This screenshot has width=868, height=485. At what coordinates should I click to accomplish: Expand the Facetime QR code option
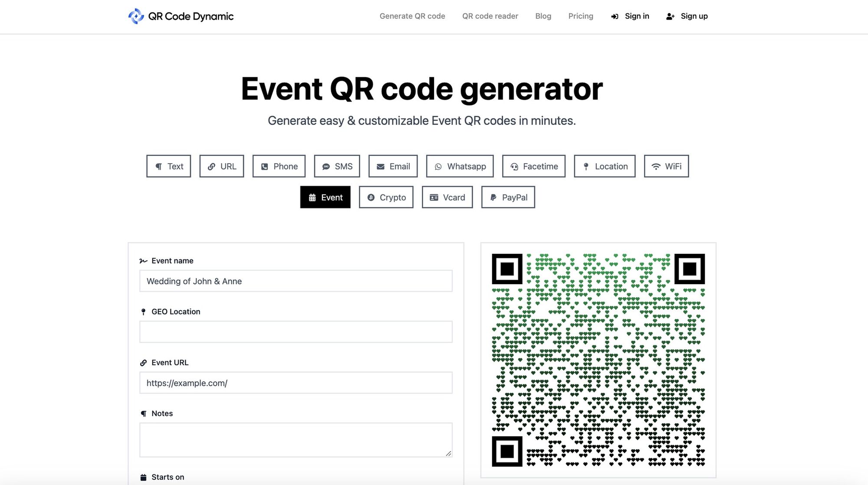(x=533, y=166)
